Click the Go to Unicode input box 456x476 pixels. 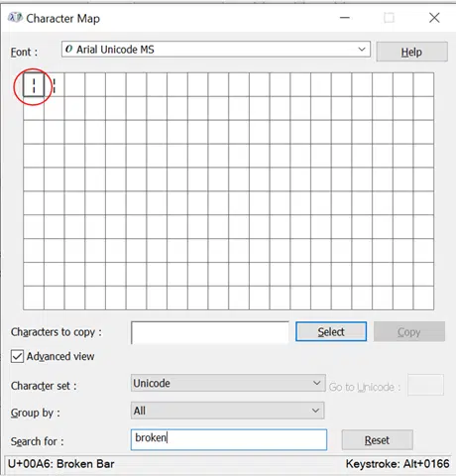coord(425,385)
